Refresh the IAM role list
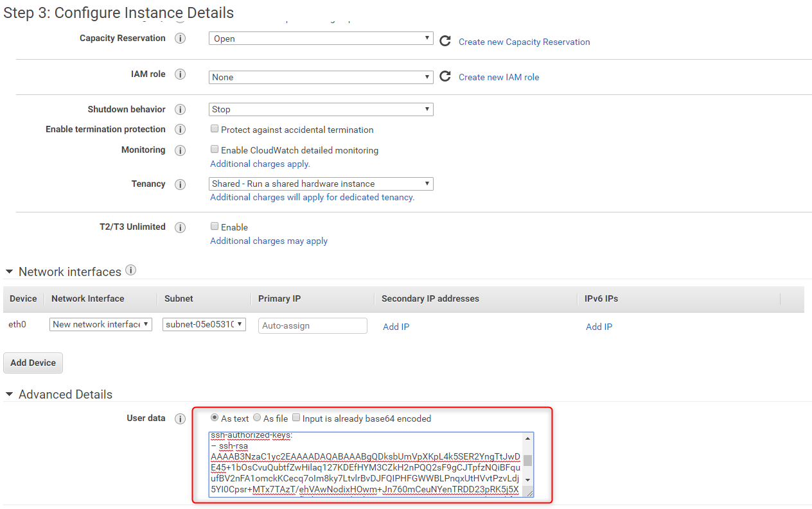Screen dimensions: 812x509 point(445,76)
